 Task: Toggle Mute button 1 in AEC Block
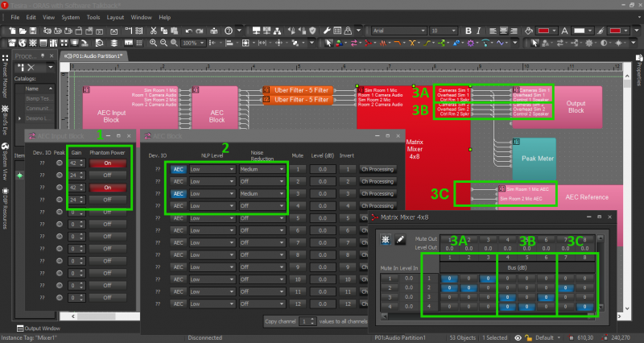tap(298, 169)
